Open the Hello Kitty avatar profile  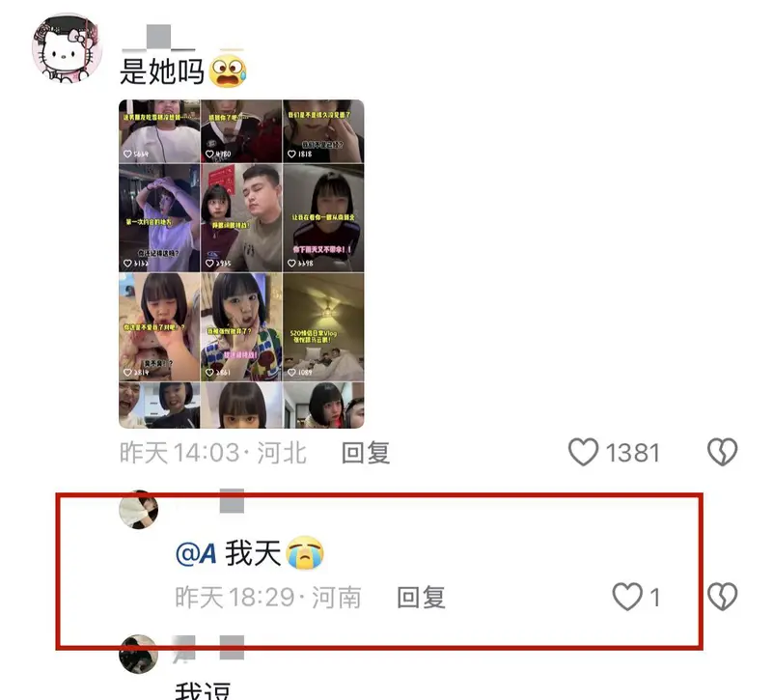[68, 47]
